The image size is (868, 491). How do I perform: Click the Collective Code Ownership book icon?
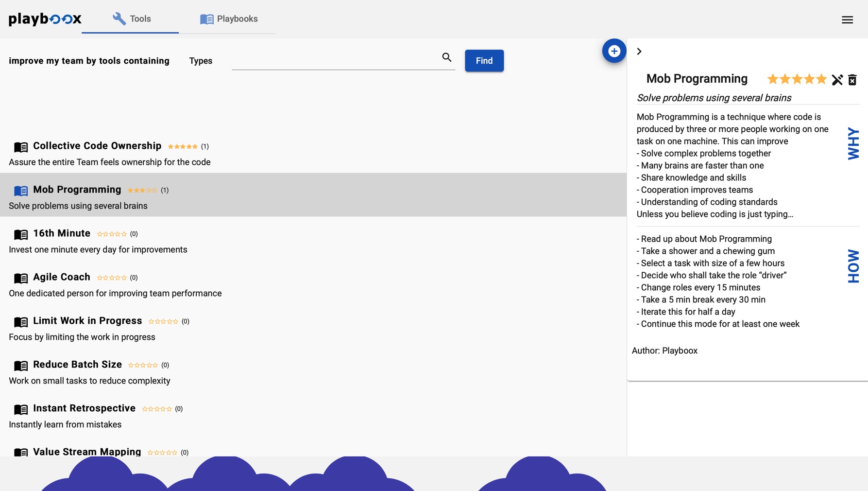click(x=21, y=147)
